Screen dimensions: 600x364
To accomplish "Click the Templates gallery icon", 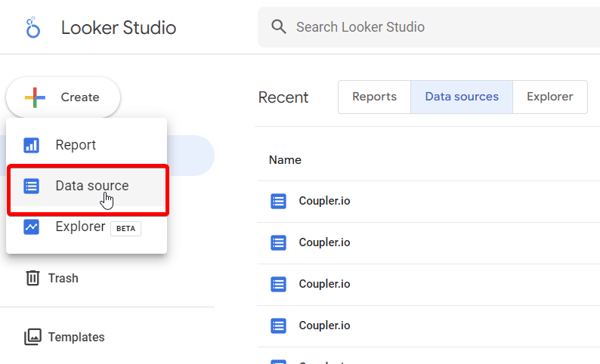I will tap(33, 337).
